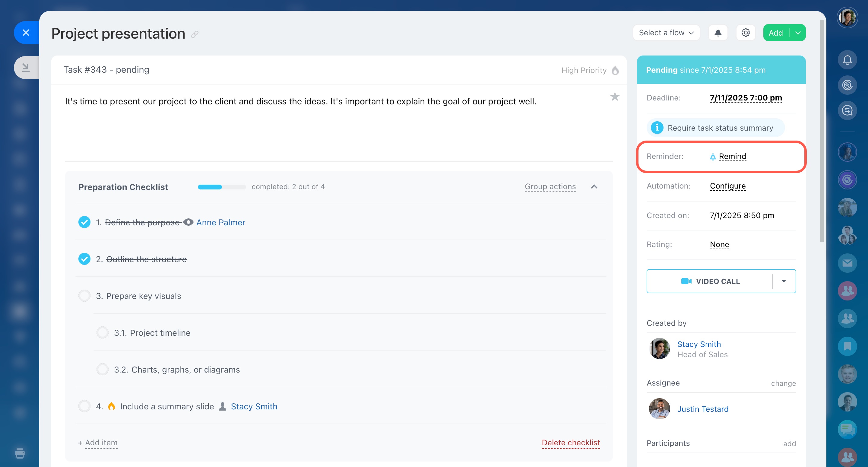This screenshot has height=467, width=868.
Task: Click Stacy Smith's photo under Created by
Action: tap(659, 348)
